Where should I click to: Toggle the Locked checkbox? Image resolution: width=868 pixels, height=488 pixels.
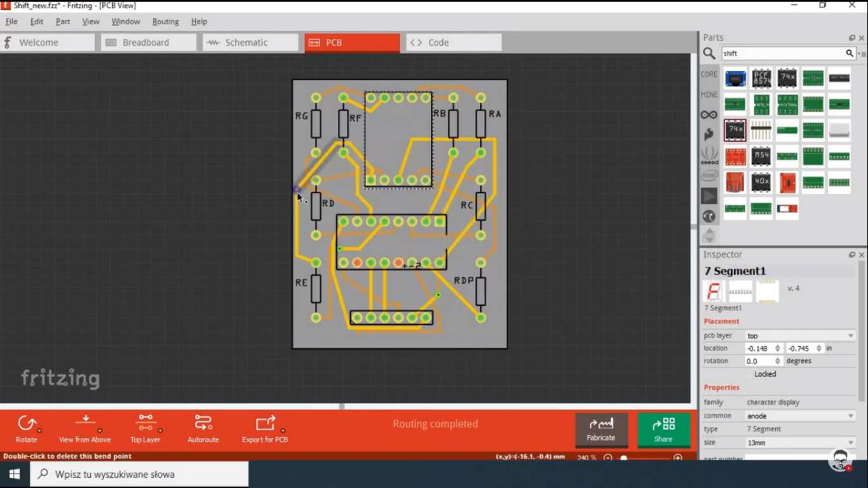[749, 374]
